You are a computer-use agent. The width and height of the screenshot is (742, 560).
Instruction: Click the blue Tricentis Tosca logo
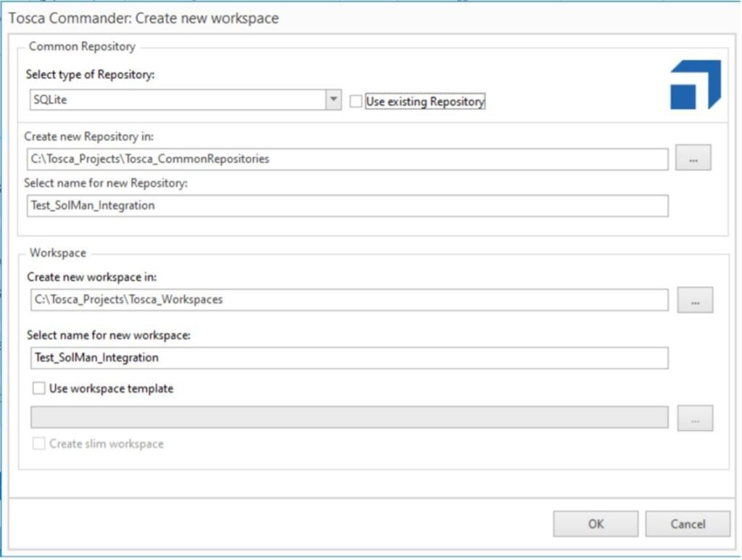696,85
